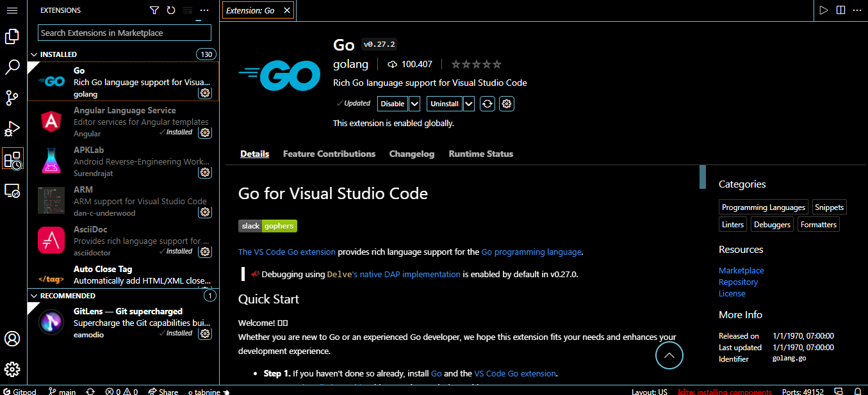
Task: Click the scroll-to-top round arrow button
Action: (669, 355)
